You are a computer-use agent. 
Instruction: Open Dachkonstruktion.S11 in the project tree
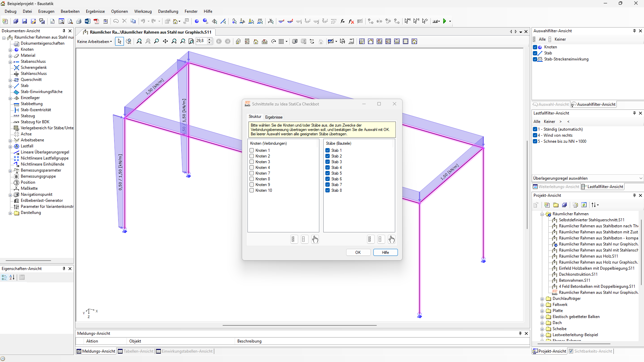pos(578,274)
